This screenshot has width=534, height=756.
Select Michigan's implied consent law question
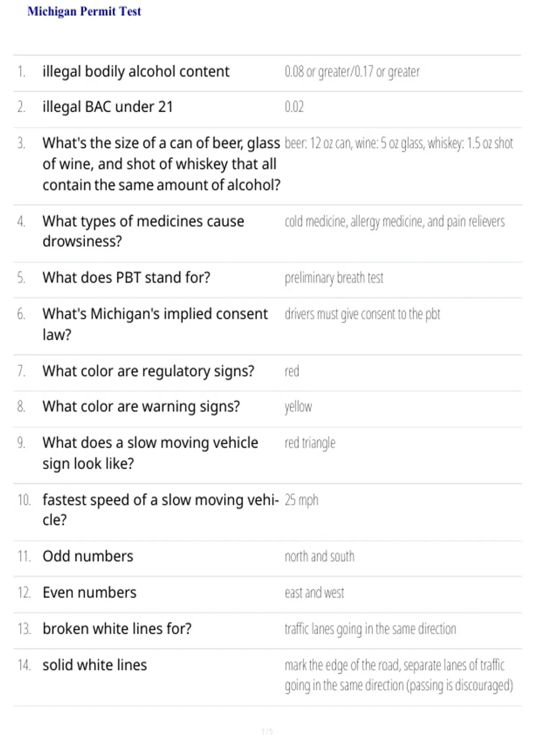(x=155, y=324)
